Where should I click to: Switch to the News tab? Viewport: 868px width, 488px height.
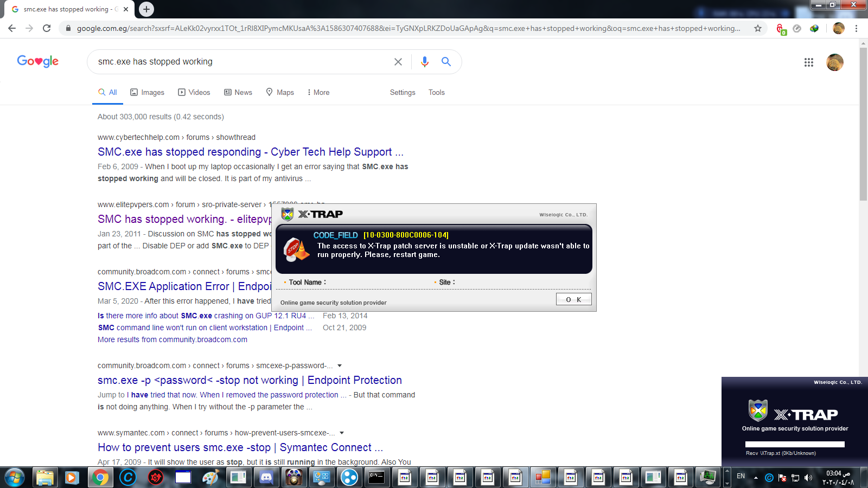[238, 93]
